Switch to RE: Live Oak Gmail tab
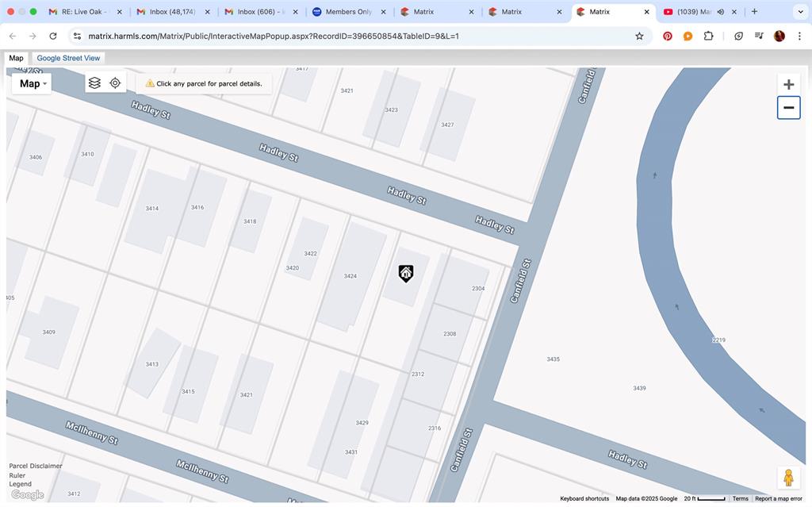Image resolution: width=812 pixels, height=507 pixels. 86,11
